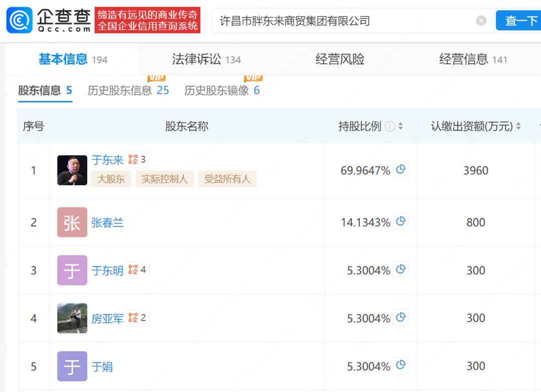Click 于东来's related companies icon 3
The image size is (541, 392).
coord(137,159)
